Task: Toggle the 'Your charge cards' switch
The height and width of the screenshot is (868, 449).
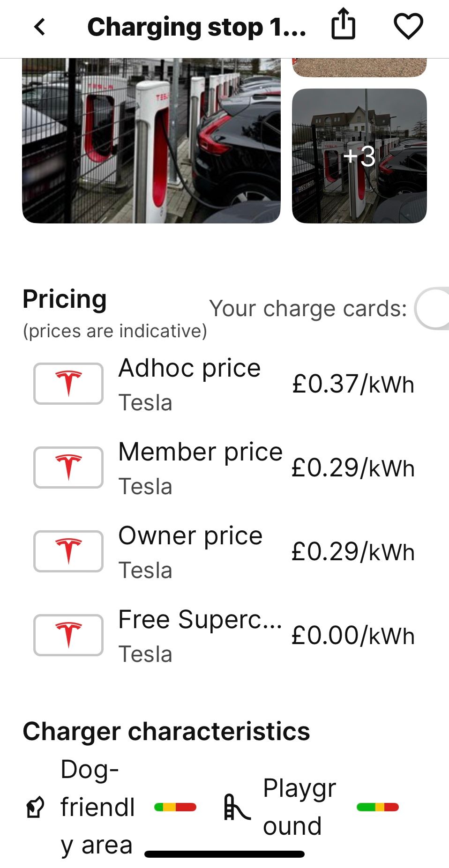Action: click(x=432, y=309)
